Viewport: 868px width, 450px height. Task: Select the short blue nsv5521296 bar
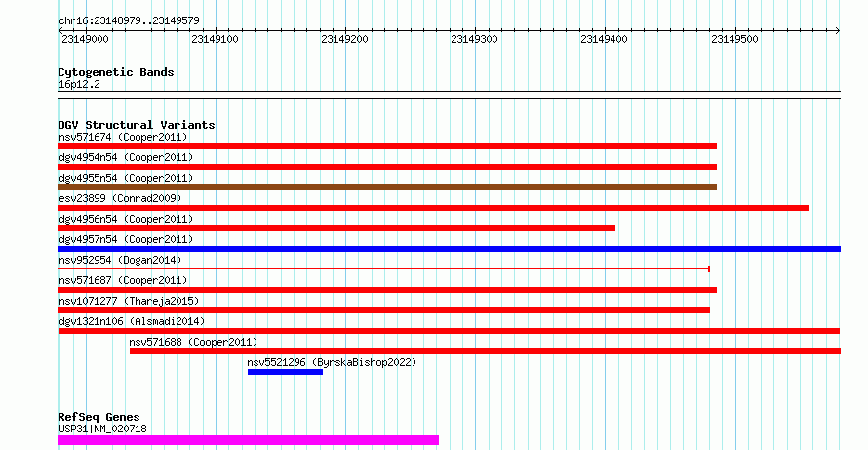(285, 372)
